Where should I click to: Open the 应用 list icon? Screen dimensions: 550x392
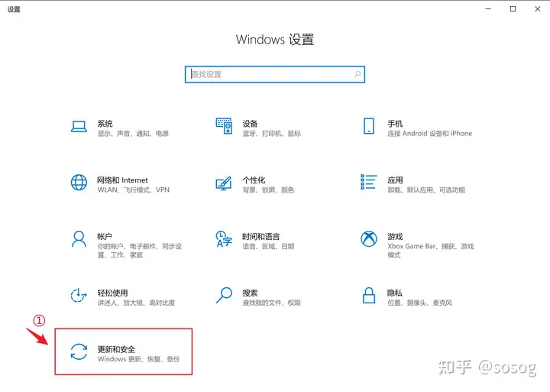(x=369, y=182)
